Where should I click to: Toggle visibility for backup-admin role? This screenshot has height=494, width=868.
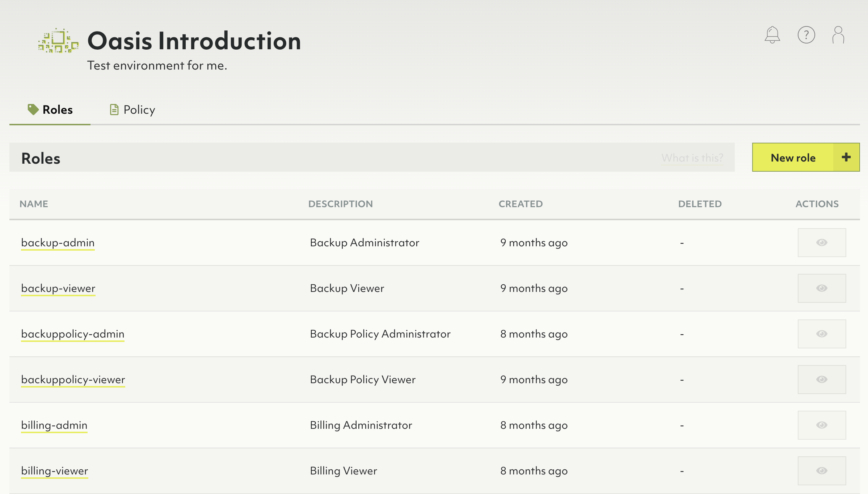[x=822, y=242]
